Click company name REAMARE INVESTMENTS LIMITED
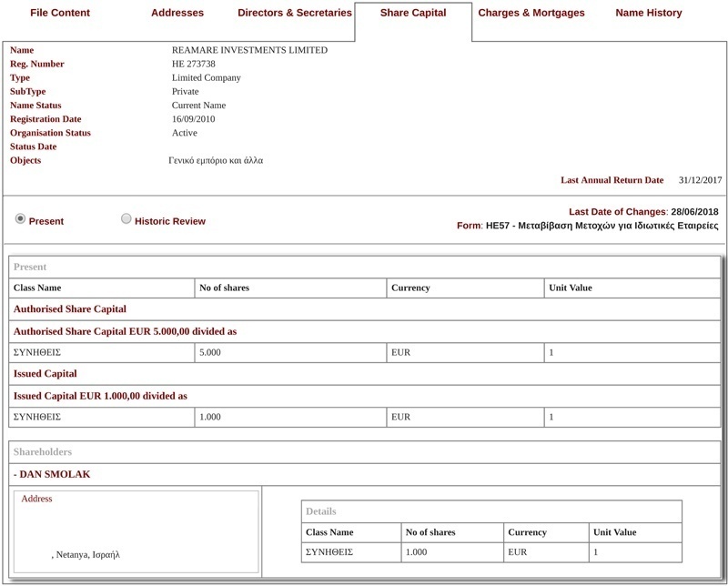This screenshot has height=586, width=728. (x=249, y=50)
